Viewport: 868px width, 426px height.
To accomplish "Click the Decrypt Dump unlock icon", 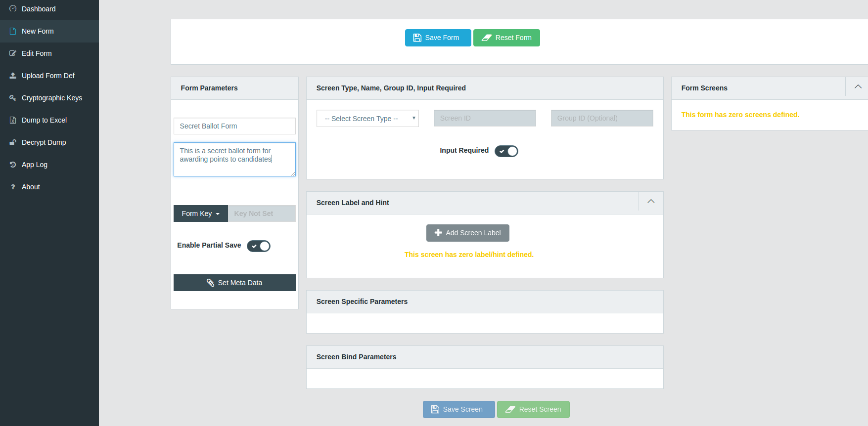I will tap(13, 142).
